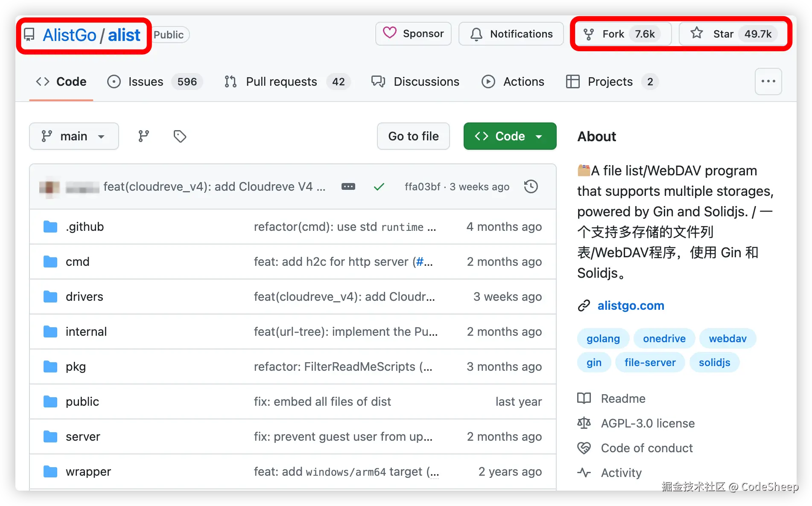Select the webdav topic tag
Viewport: 812px width, 506px height.
click(x=727, y=338)
